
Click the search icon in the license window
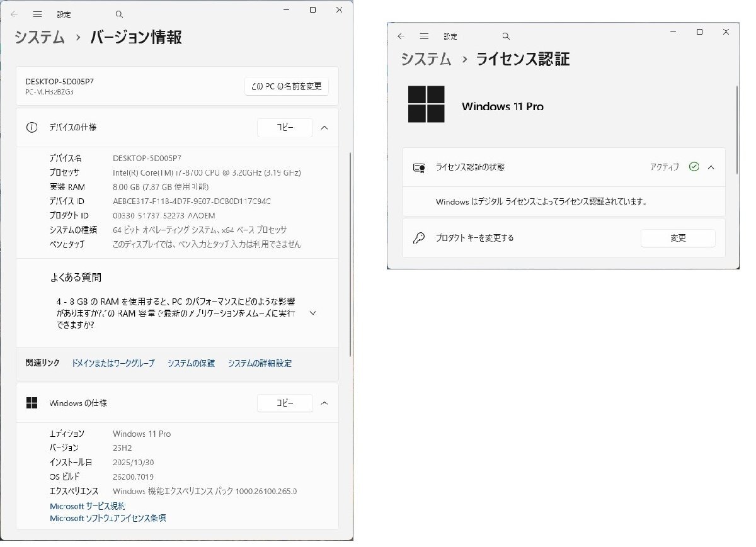tap(505, 36)
